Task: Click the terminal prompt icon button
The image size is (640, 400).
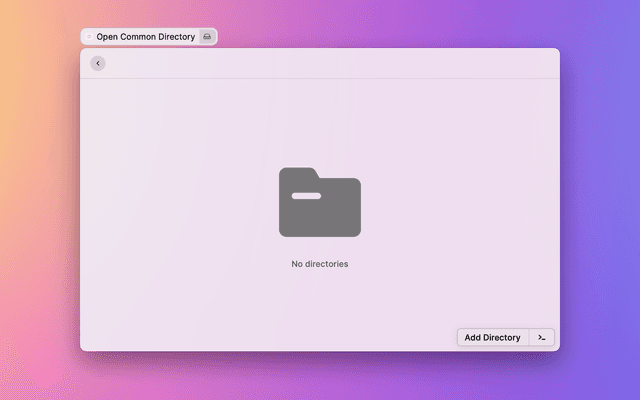Action: coord(541,338)
